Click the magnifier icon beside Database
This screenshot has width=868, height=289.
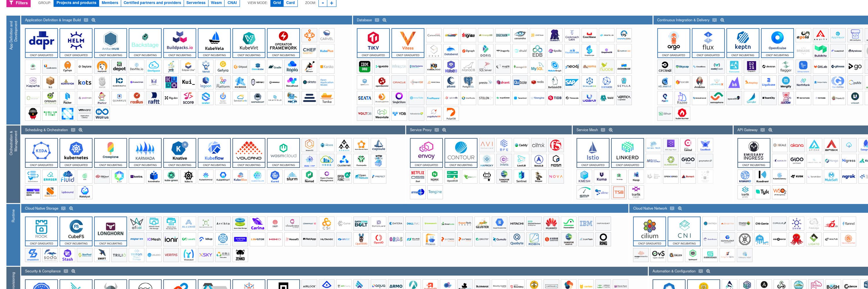tap(385, 20)
